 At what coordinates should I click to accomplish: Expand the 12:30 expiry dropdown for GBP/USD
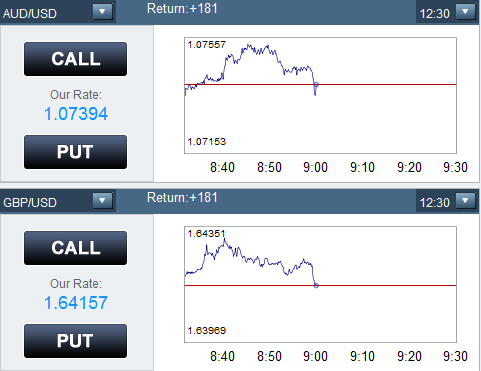click(465, 201)
